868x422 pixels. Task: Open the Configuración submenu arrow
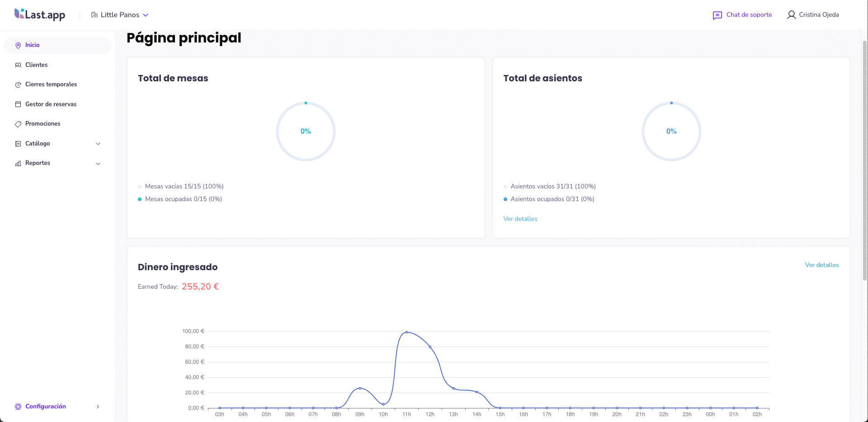click(x=98, y=406)
